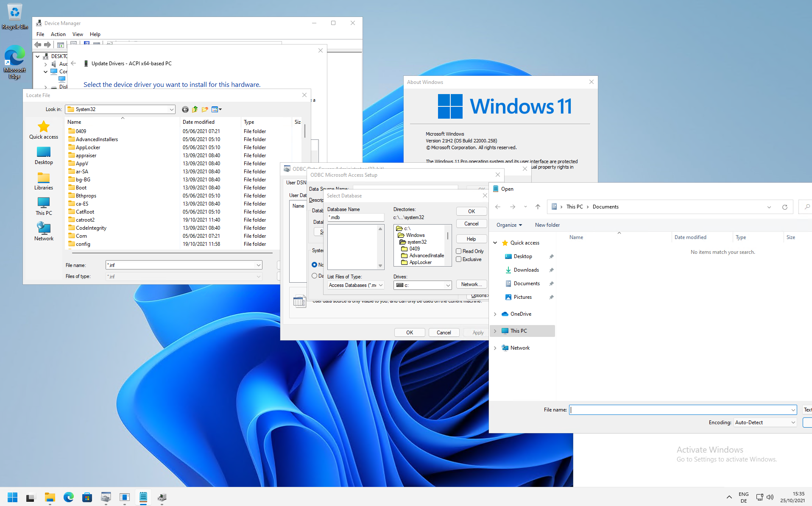Click OK in Select Database dialog
The height and width of the screenshot is (506, 812).
[472, 211]
